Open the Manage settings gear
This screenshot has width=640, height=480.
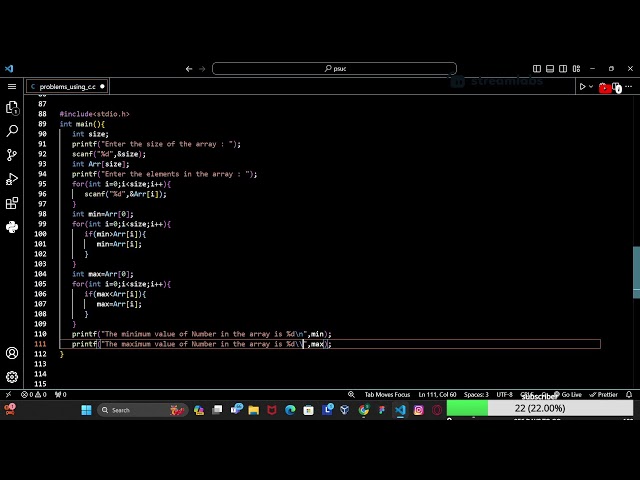point(12,376)
